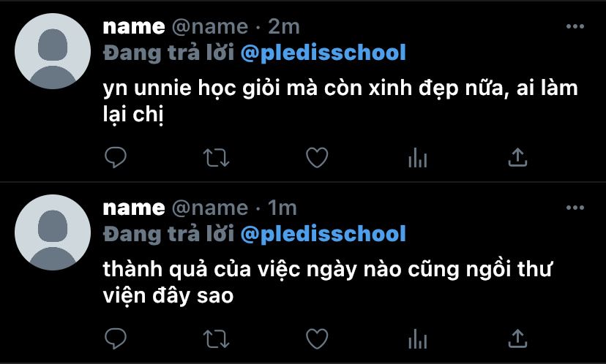Image resolution: width=606 pixels, height=364 pixels.
Task: Open @pledisschool link in first reply
Action: click(323, 53)
